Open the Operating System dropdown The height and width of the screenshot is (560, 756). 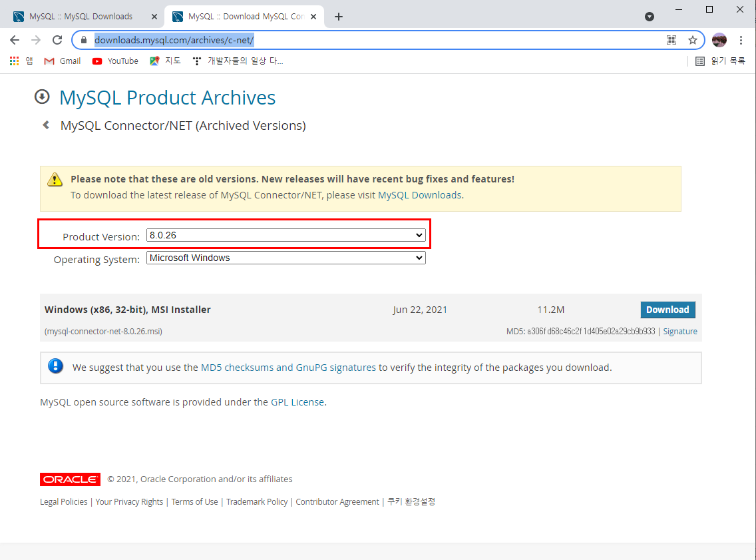286,258
